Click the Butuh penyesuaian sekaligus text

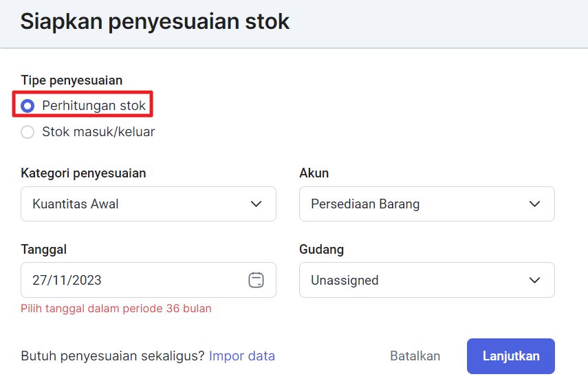(113, 356)
